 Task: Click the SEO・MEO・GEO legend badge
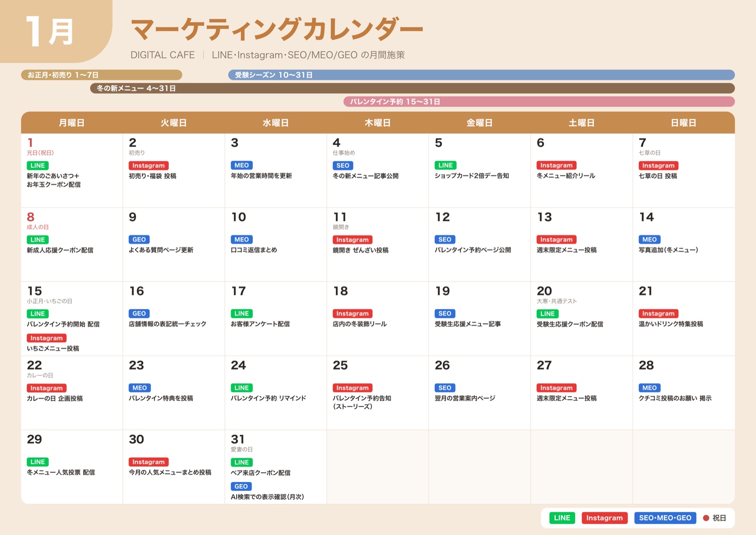(x=665, y=518)
